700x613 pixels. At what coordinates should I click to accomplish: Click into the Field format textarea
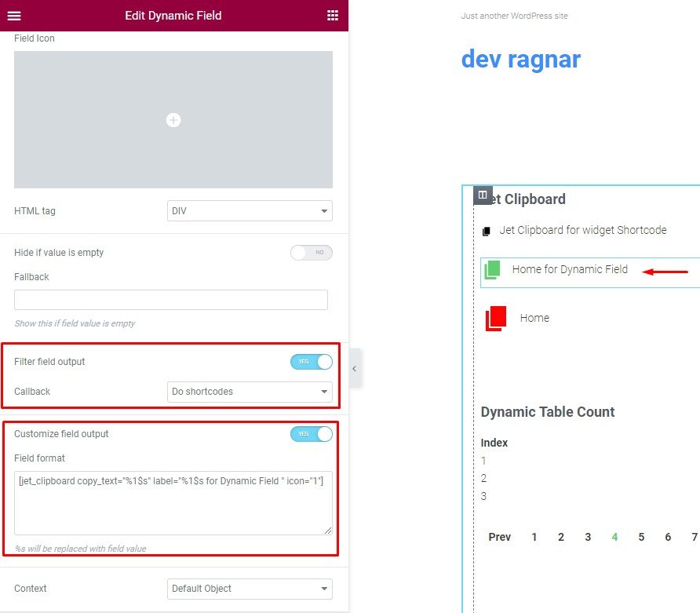(x=173, y=502)
